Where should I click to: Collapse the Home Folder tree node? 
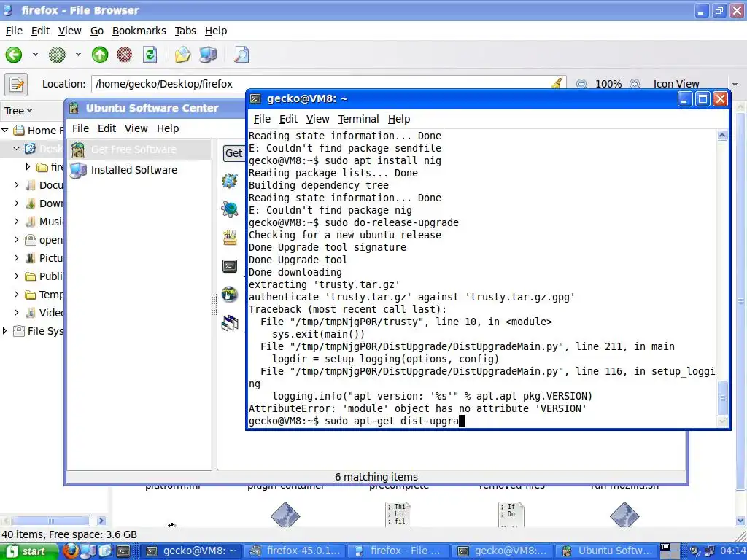(5, 130)
